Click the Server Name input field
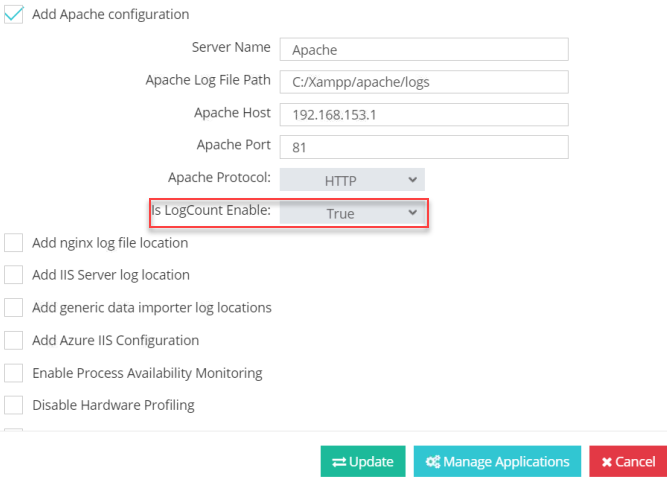The image size is (667, 478). tap(424, 50)
